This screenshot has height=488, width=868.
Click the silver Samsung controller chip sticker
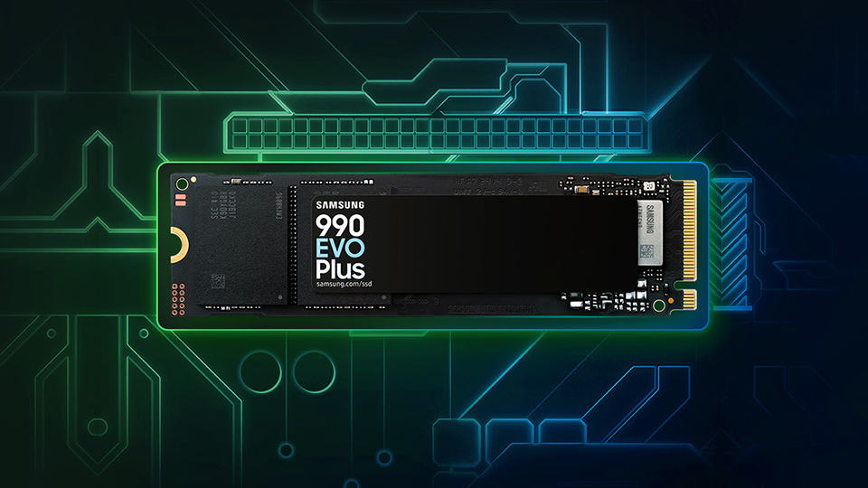(650, 233)
